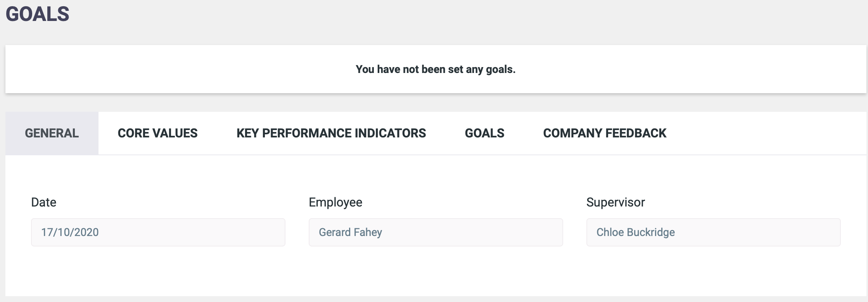The height and width of the screenshot is (302, 868).
Task: Click the Supervisor input field
Action: click(x=713, y=232)
